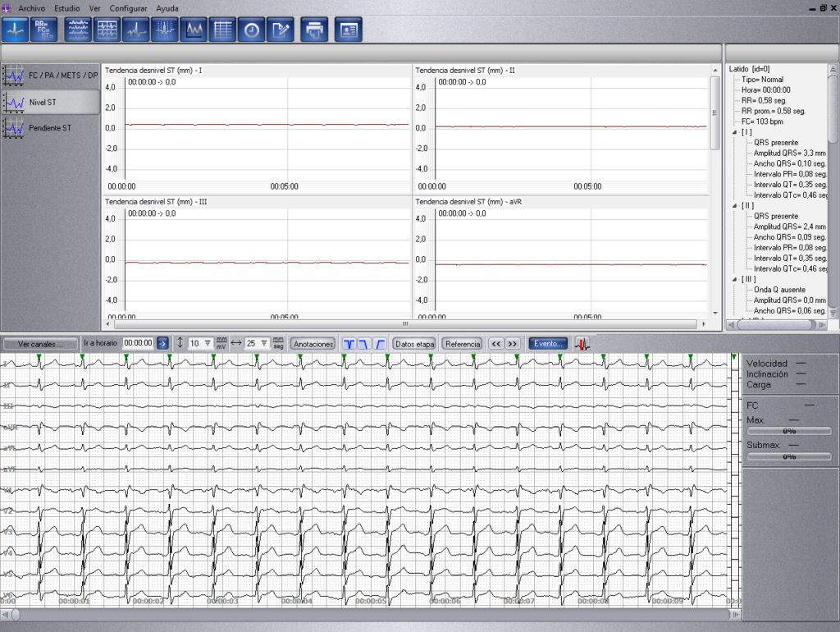Viewport: 840px width, 632px height.
Task: Click the first green beat marker on ECG
Action: [39, 356]
